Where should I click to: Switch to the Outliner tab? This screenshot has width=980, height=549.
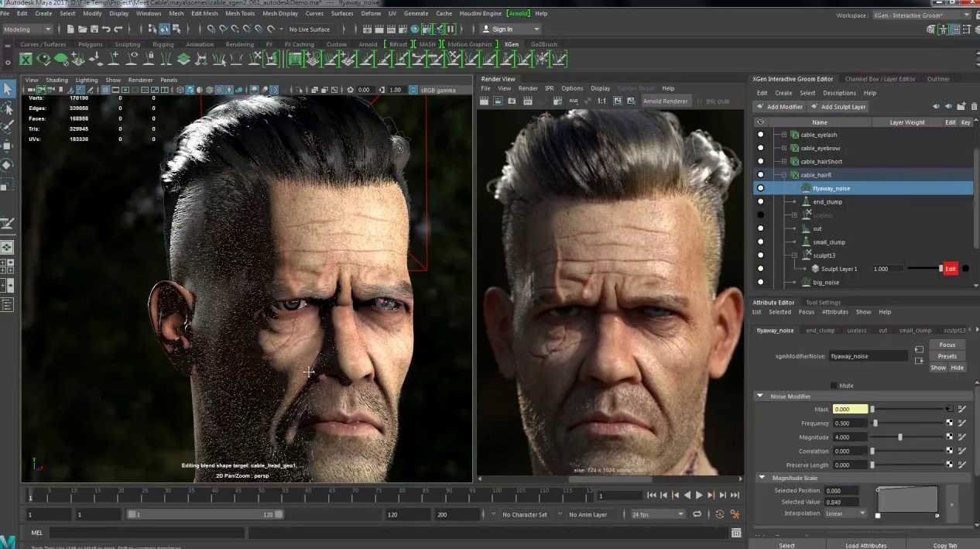pyautogui.click(x=938, y=79)
